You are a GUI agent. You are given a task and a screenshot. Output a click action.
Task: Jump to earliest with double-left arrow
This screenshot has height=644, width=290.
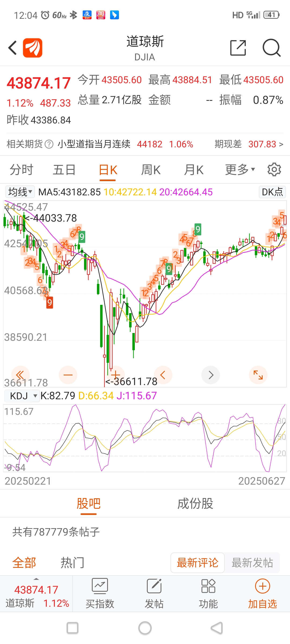coord(20,375)
